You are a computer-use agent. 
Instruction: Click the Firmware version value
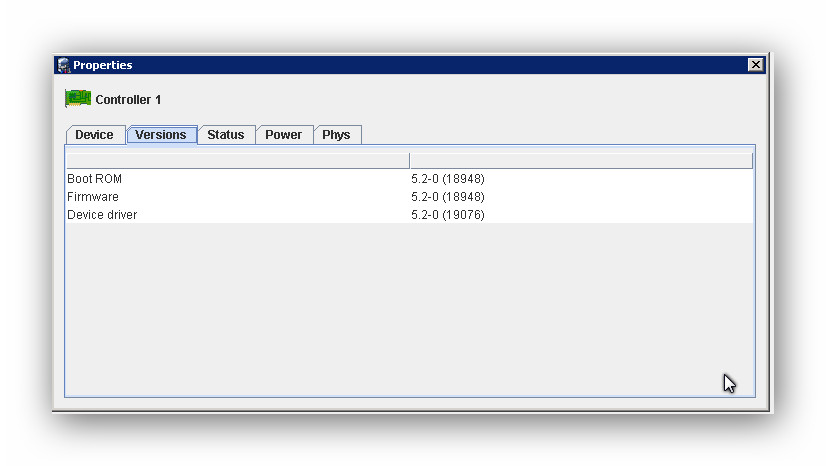tap(447, 197)
